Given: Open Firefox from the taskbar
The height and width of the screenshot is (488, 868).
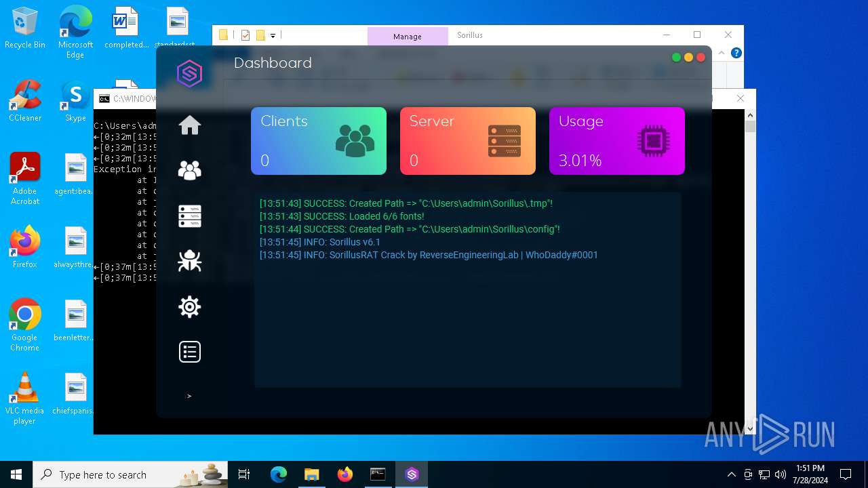Looking at the screenshot, I should coord(345,474).
